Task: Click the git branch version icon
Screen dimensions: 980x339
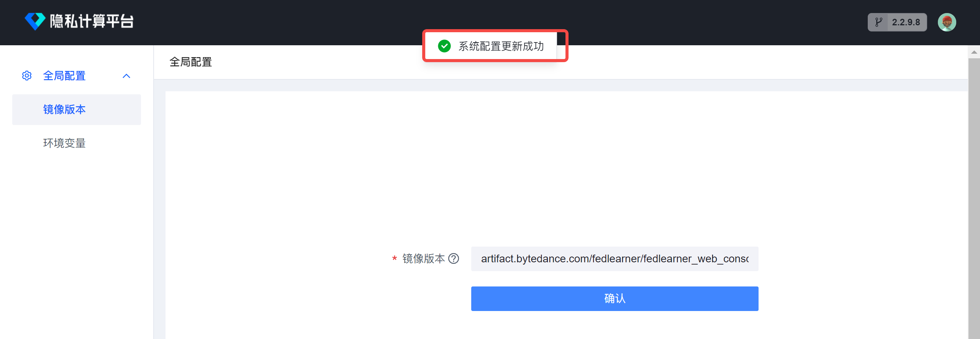Action: tap(878, 22)
